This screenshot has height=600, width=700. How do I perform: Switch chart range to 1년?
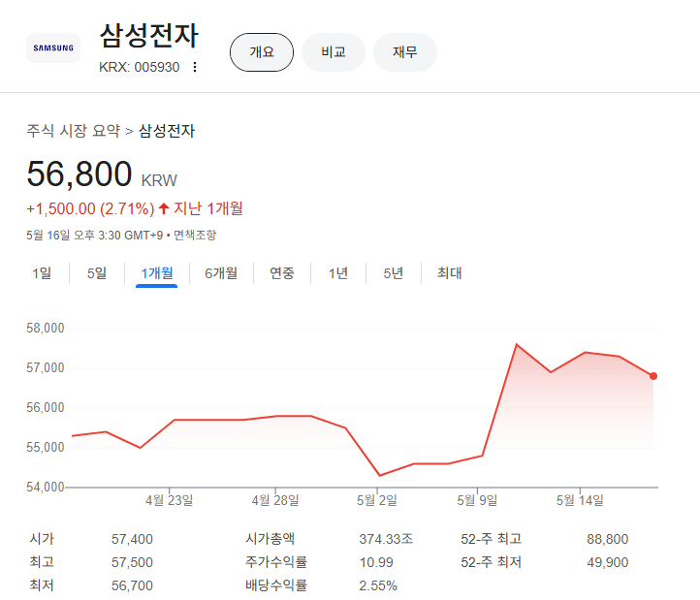(338, 273)
